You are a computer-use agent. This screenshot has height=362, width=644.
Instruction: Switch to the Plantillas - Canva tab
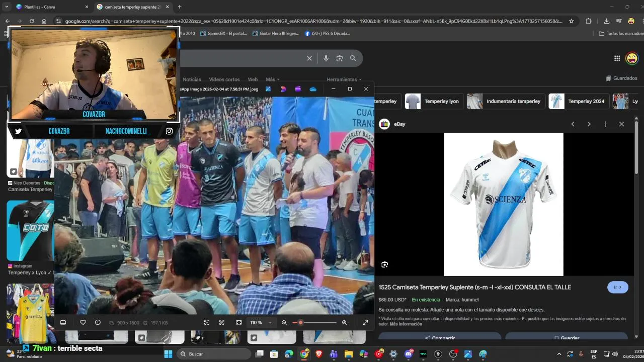(52, 7)
